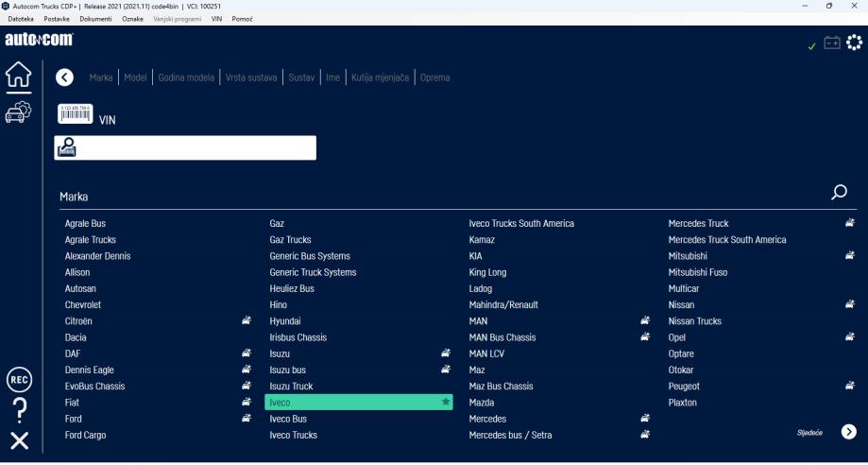Click the VIN barcode icon
Screen dimensions: 868x465
[76, 113]
